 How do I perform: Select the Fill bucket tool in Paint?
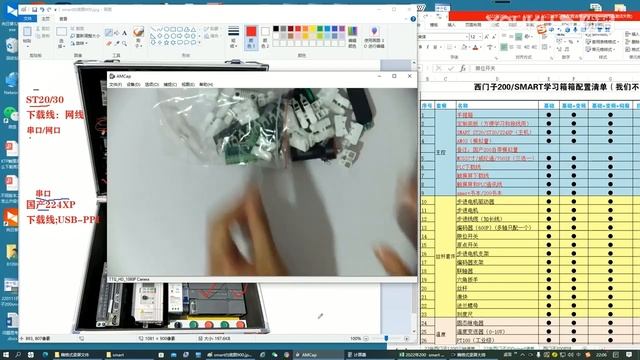tap(117, 33)
